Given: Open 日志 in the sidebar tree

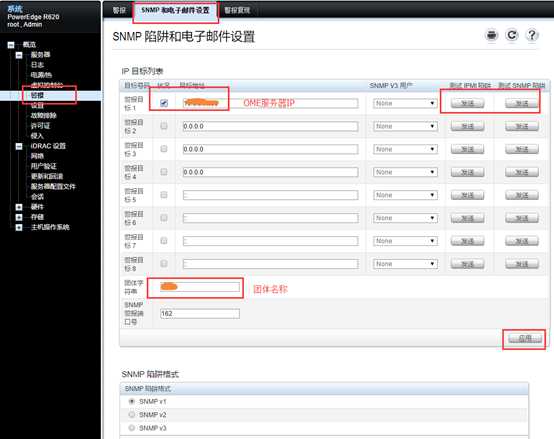Looking at the screenshot, I should (x=37, y=65).
